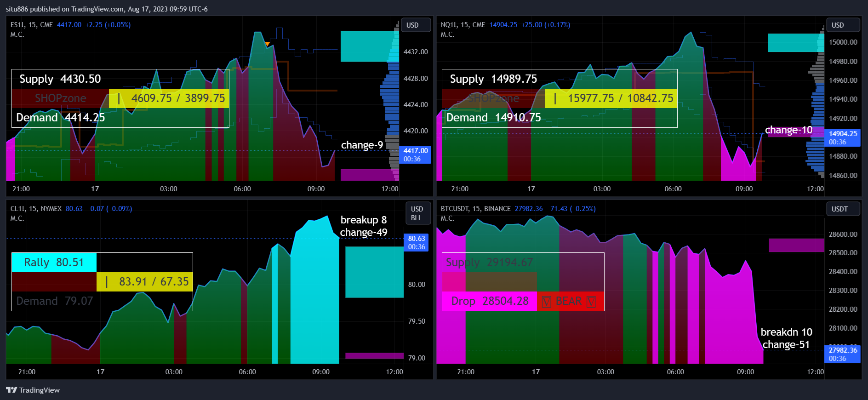Image resolution: width=868 pixels, height=400 pixels.
Task: Click the 4432.00 price level on ES1! axis
Action: (x=416, y=52)
